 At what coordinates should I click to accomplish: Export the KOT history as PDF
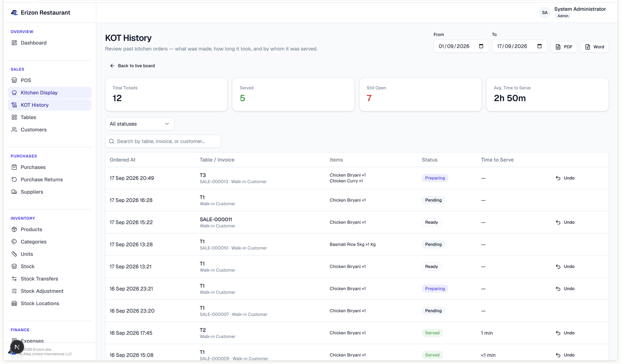click(x=564, y=47)
